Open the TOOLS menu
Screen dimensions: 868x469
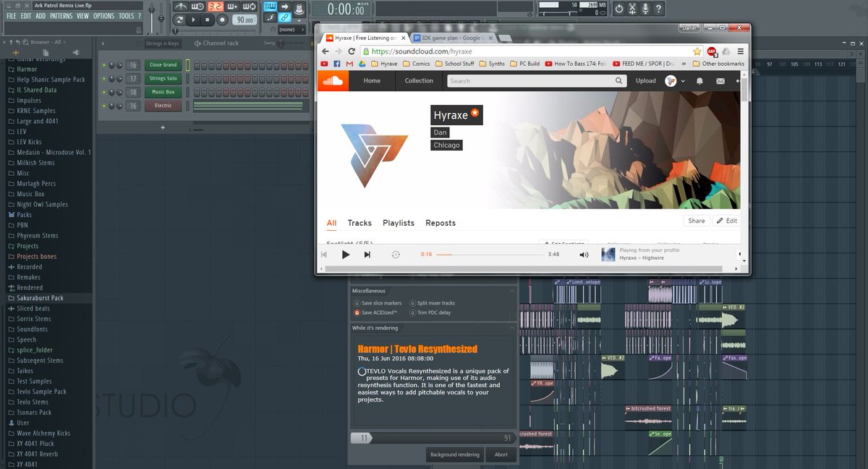[x=126, y=16]
